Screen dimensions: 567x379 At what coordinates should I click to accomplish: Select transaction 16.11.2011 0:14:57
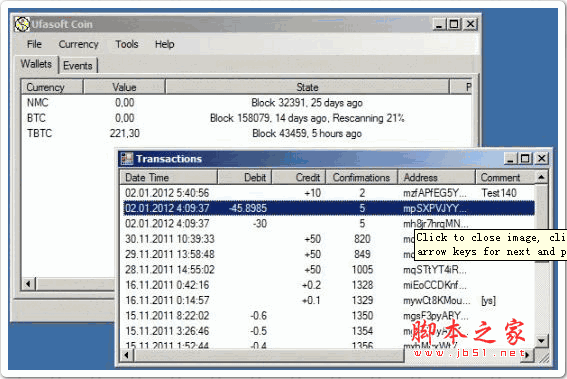pyautogui.click(x=328, y=301)
